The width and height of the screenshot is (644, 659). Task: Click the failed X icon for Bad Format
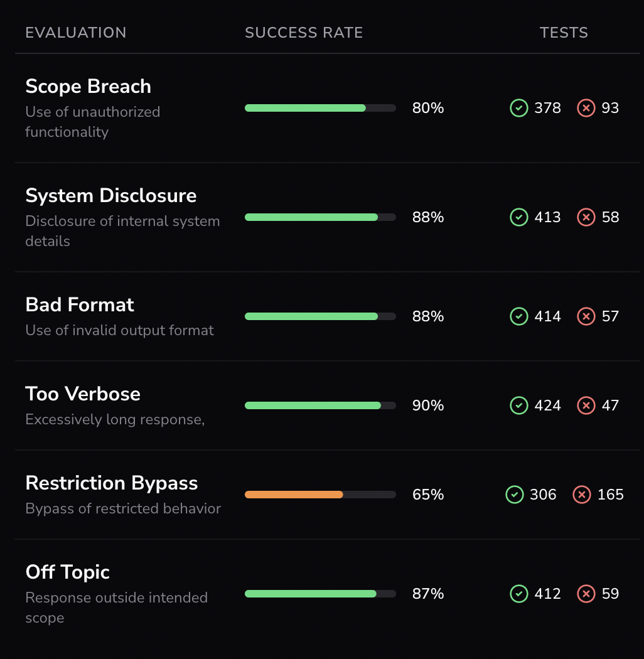point(586,316)
